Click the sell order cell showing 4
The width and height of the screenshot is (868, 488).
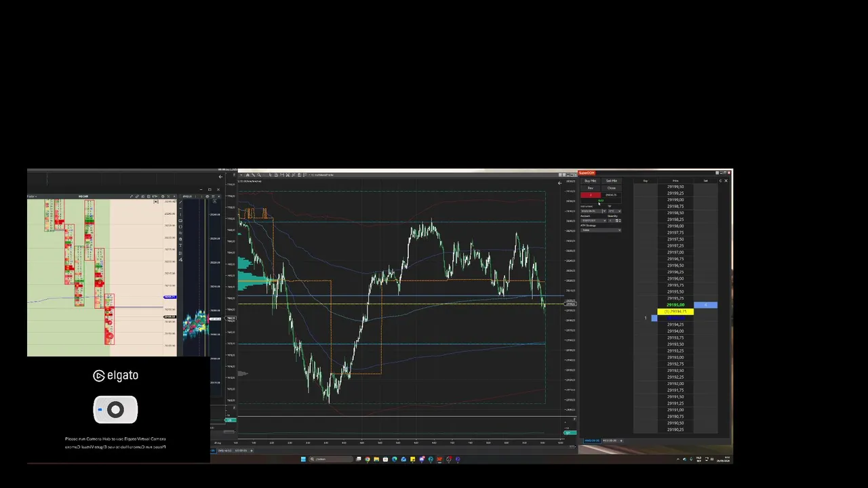coord(705,305)
